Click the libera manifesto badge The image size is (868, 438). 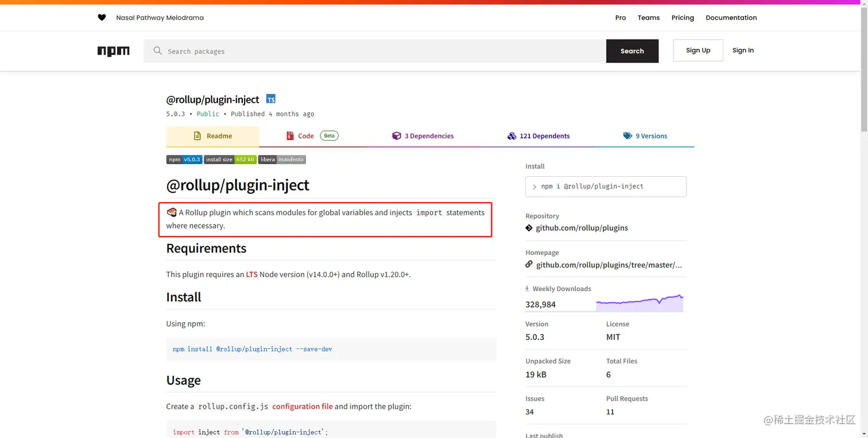(x=282, y=160)
